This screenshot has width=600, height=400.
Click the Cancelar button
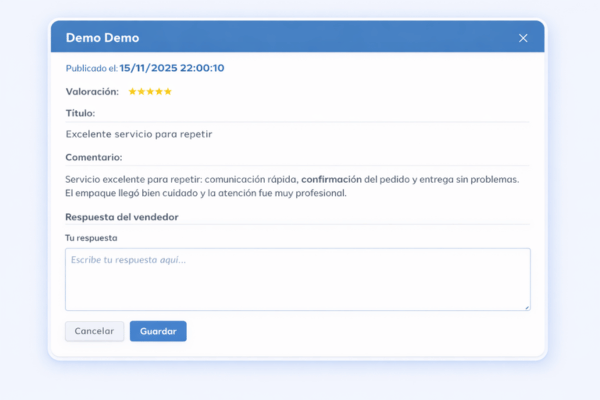[95, 331]
